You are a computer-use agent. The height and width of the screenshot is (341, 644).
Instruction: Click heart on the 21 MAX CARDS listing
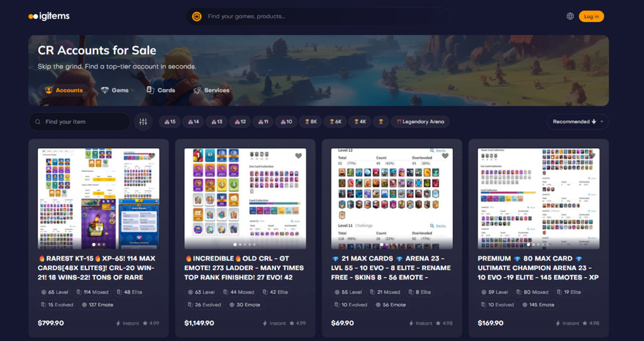pos(445,156)
